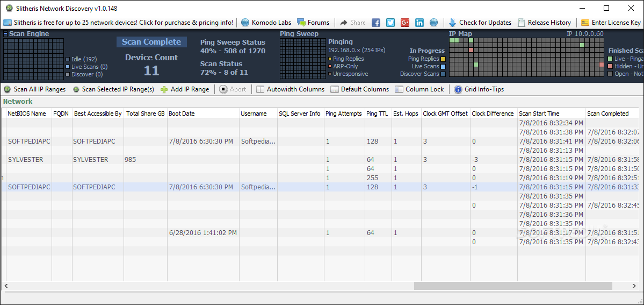Click Autowidth Columns
Screen dimensions: 644x305
pyautogui.click(x=291, y=89)
